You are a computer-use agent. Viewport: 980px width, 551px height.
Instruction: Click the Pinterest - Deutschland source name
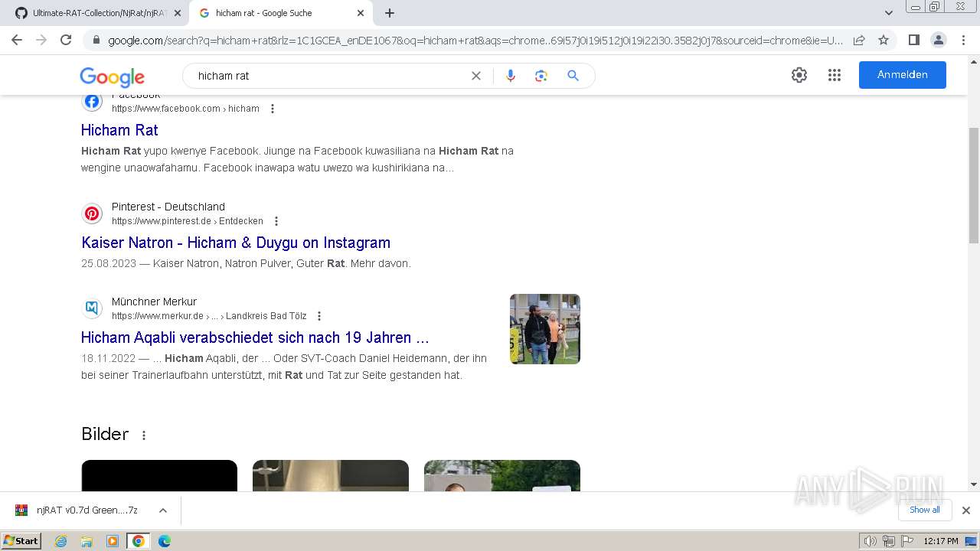(x=168, y=207)
